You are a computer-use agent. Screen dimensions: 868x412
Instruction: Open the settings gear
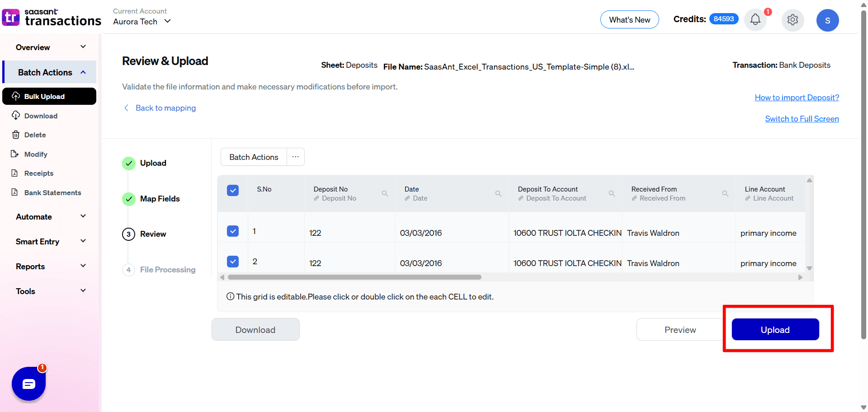793,19
